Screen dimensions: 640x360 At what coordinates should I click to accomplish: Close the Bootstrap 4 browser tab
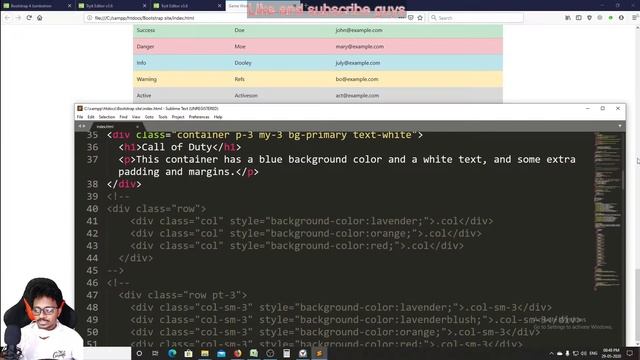(x=69, y=6)
